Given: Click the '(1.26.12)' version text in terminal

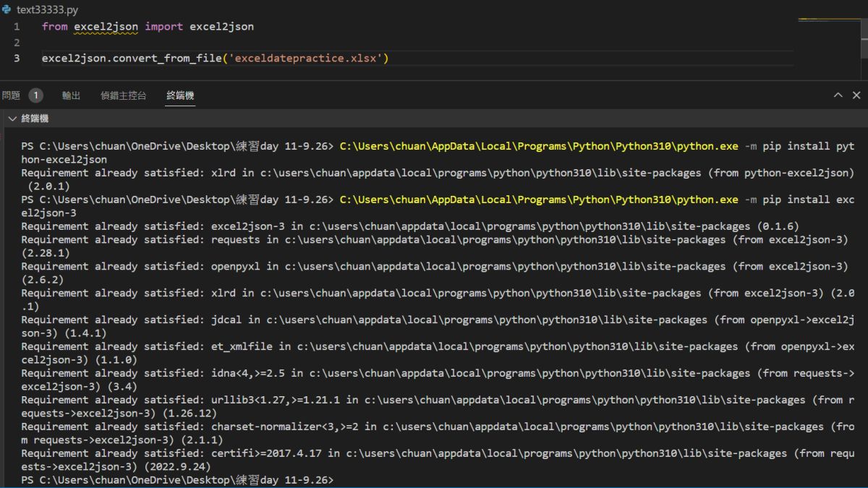Looking at the screenshot, I should pos(190,413).
